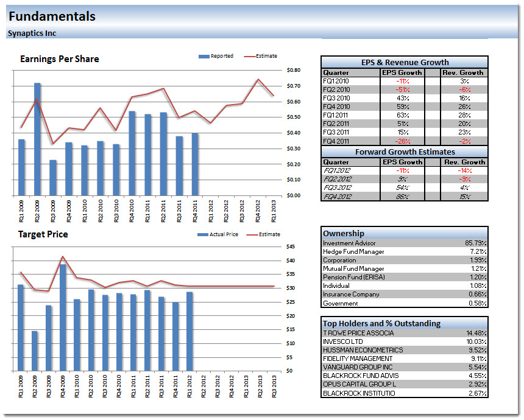Click the Ownership table header
The width and height of the screenshot is (524, 420).
(x=405, y=233)
